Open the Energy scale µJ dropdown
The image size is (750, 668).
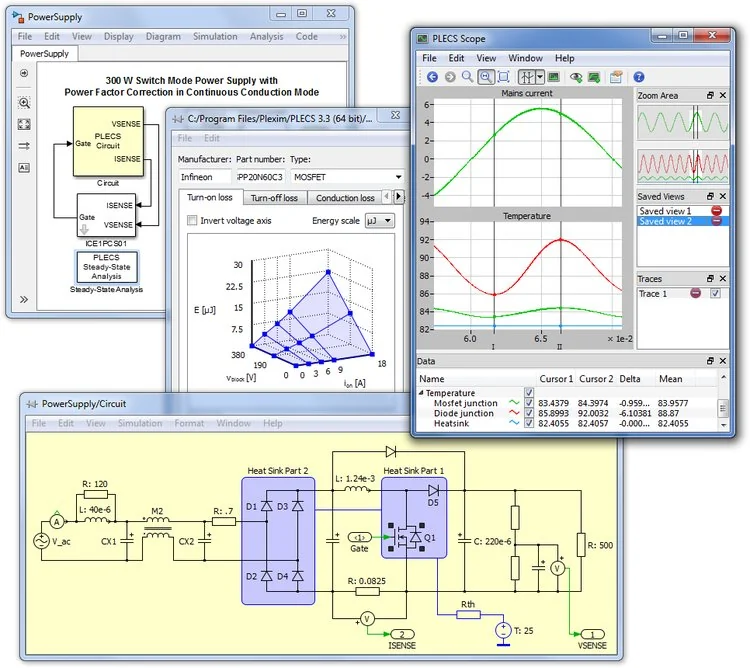pyautogui.click(x=380, y=220)
